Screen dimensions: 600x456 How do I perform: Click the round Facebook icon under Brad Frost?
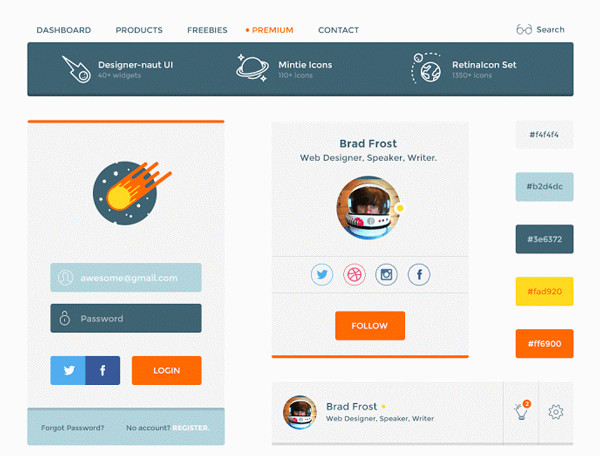point(419,274)
